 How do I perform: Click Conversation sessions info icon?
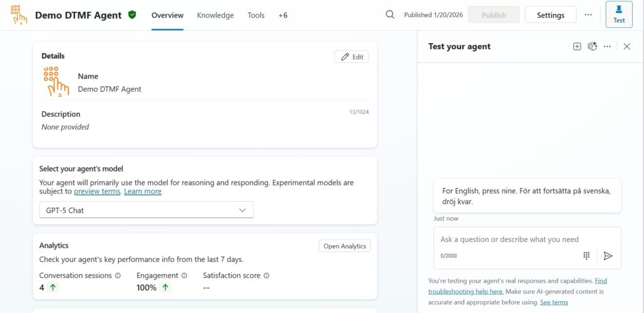tap(118, 275)
